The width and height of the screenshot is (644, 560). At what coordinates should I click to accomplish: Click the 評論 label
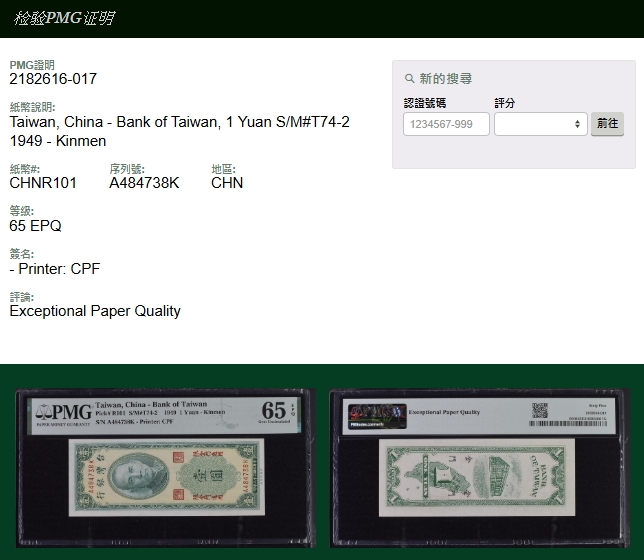[21, 297]
